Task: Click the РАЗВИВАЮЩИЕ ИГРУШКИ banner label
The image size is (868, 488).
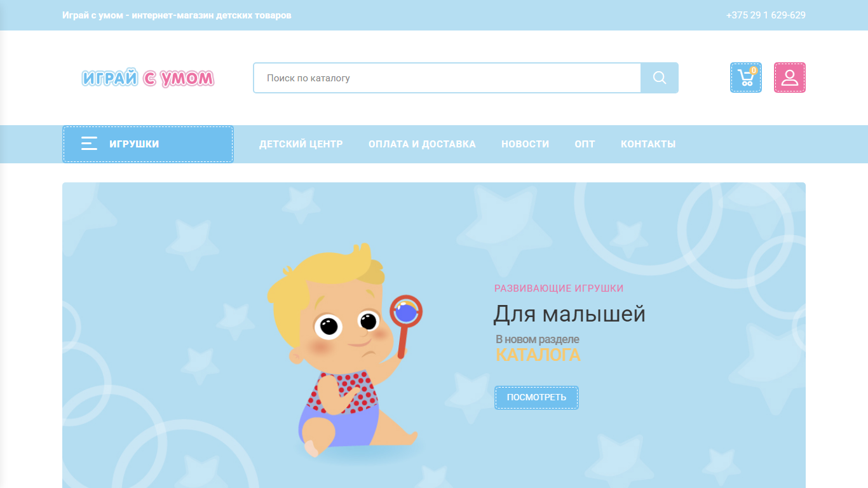Action: (x=559, y=288)
